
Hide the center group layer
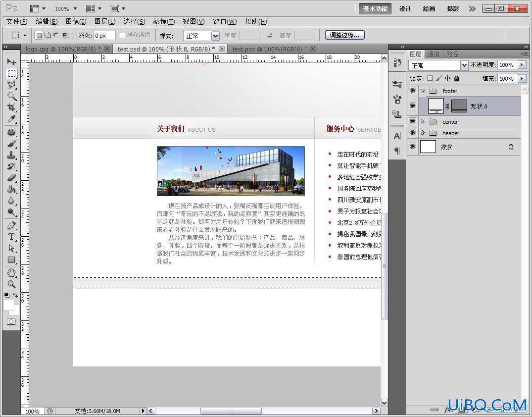(x=412, y=121)
